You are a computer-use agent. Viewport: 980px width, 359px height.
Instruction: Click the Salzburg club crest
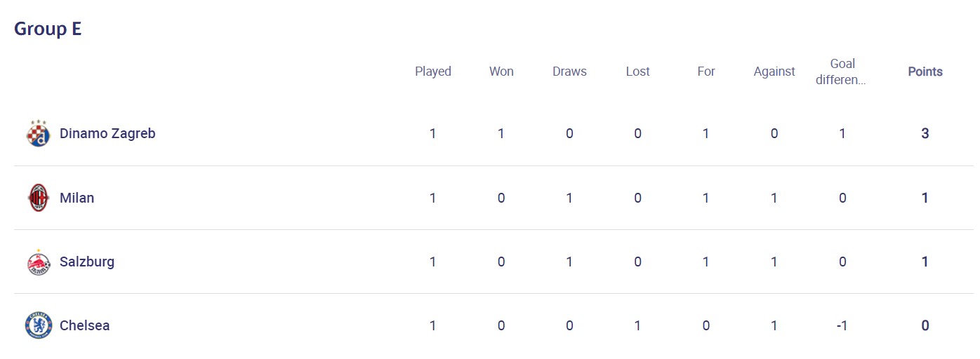coord(39,262)
